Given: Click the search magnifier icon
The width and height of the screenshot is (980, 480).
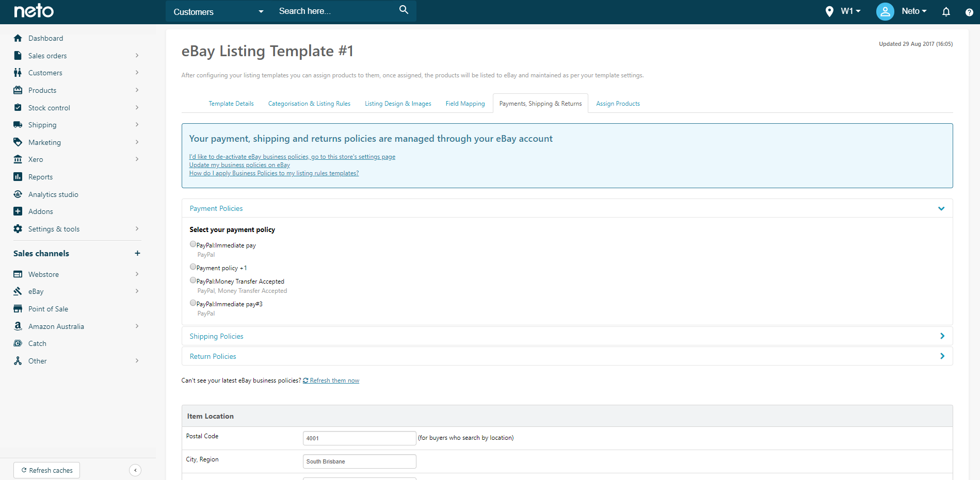Looking at the screenshot, I should point(404,10).
